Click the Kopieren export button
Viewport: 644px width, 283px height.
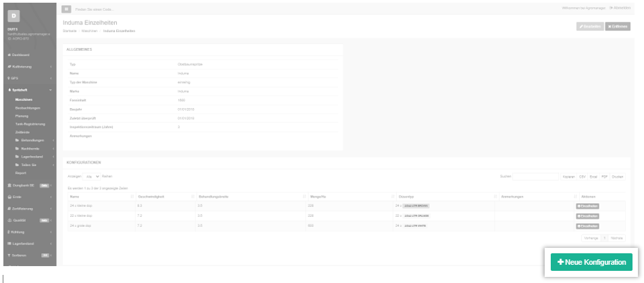(568, 176)
